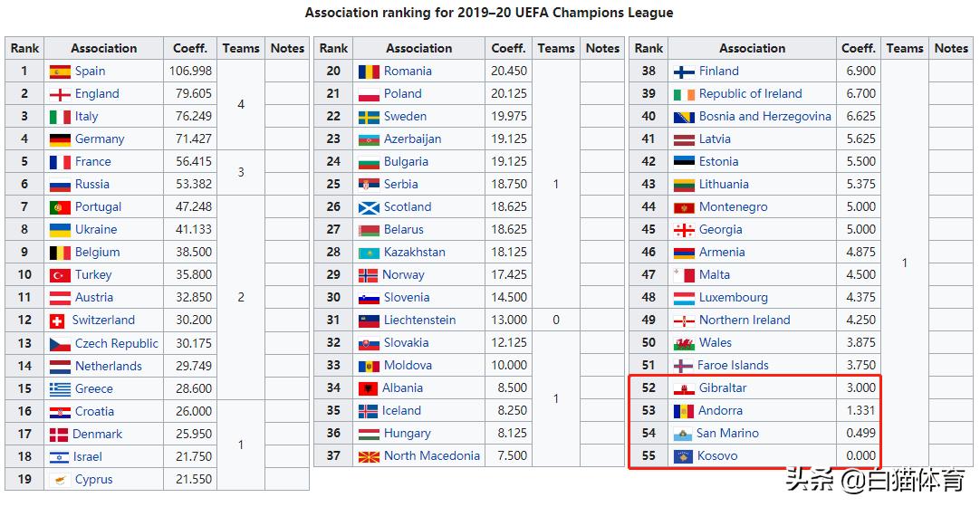
Task: Click the England flag icon
Action: click(x=60, y=94)
